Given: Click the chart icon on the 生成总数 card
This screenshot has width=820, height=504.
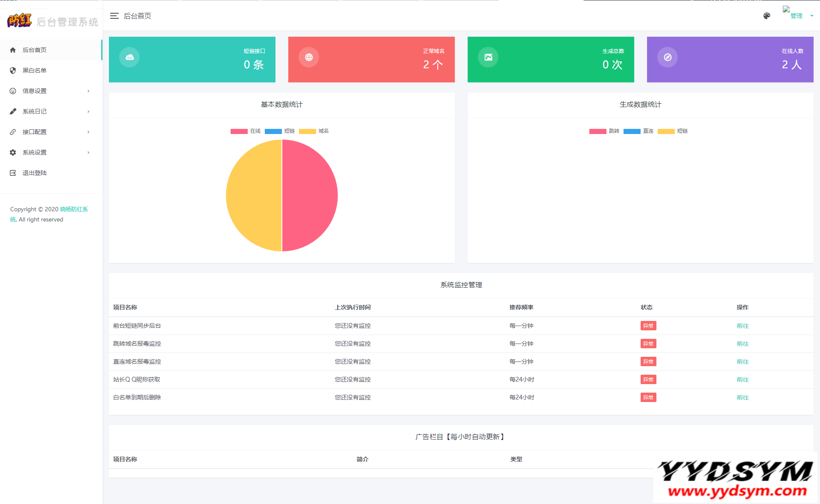Looking at the screenshot, I should point(488,57).
